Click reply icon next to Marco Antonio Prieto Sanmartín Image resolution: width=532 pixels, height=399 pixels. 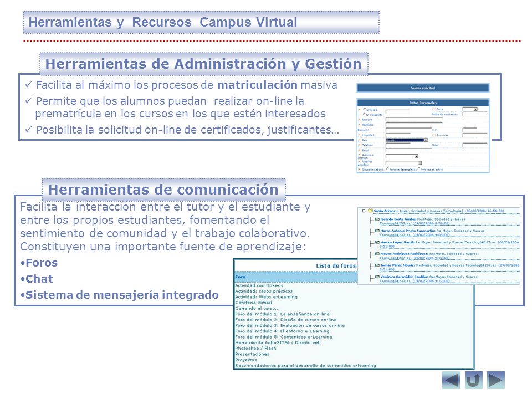click(377, 231)
